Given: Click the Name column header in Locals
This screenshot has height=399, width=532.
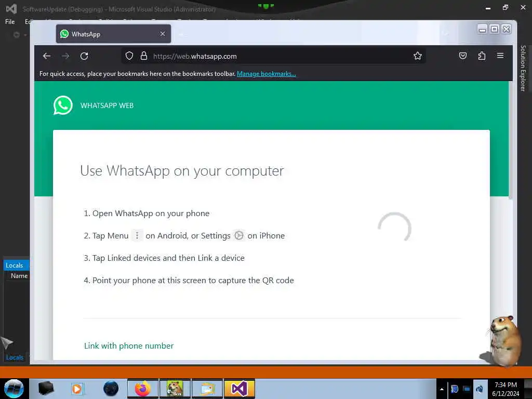Looking at the screenshot, I should click(19, 276).
